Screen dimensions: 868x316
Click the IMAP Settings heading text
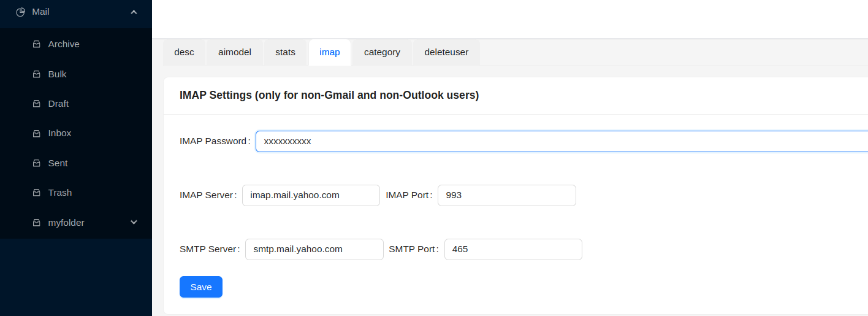click(x=329, y=95)
